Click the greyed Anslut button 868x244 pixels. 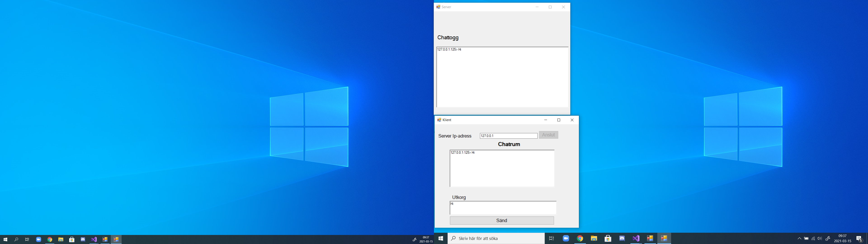pyautogui.click(x=549, y=135)
